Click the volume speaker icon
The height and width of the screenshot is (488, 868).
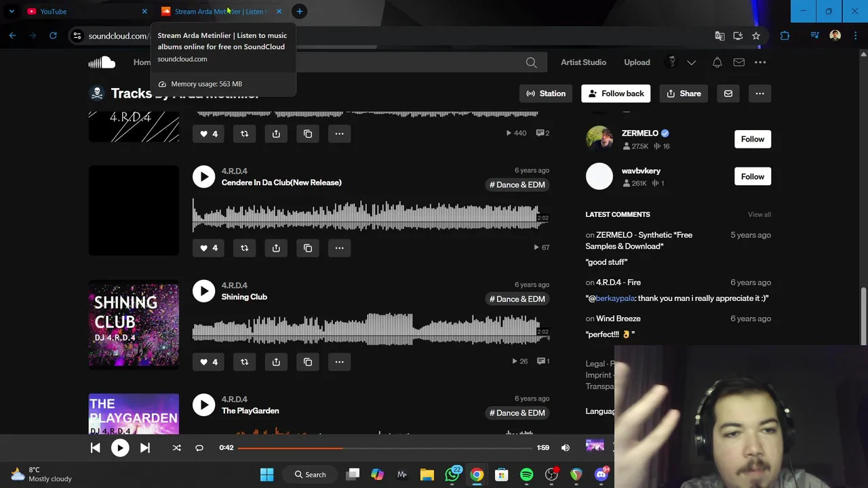tap(566, 447)
